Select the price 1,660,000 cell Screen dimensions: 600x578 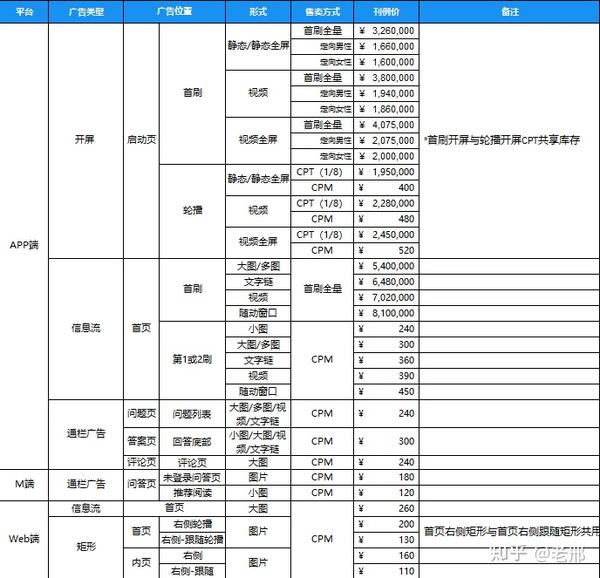[386, 46]
